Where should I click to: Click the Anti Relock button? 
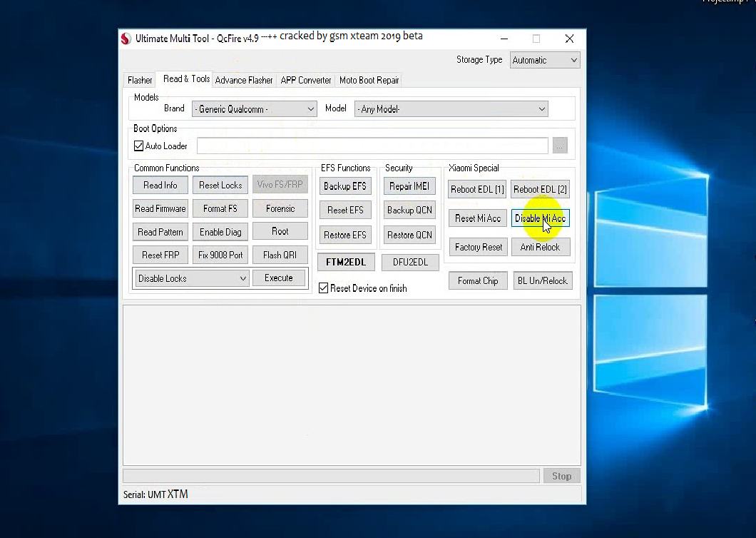541,247
